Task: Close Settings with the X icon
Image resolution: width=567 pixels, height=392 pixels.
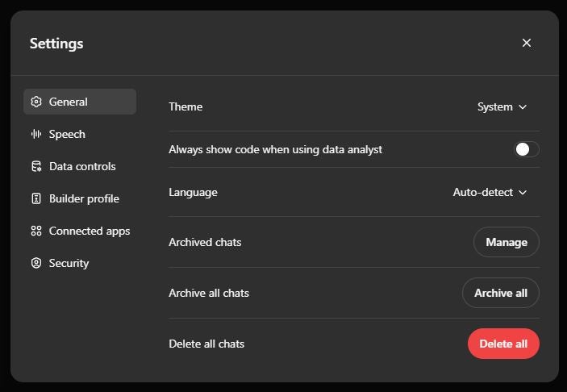Action: point(527,43)
